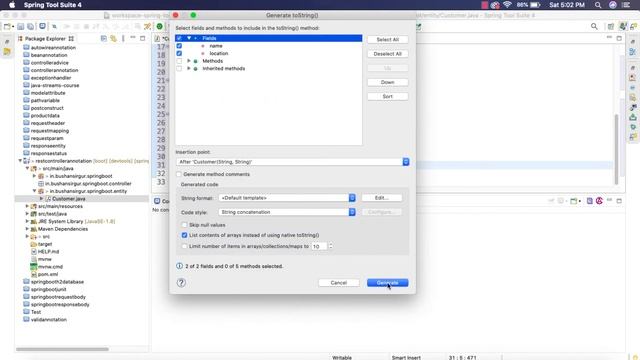Click the toolbar Search magnifier icon
This screenshot has height=360, width=640.
(x=594, y=27)
